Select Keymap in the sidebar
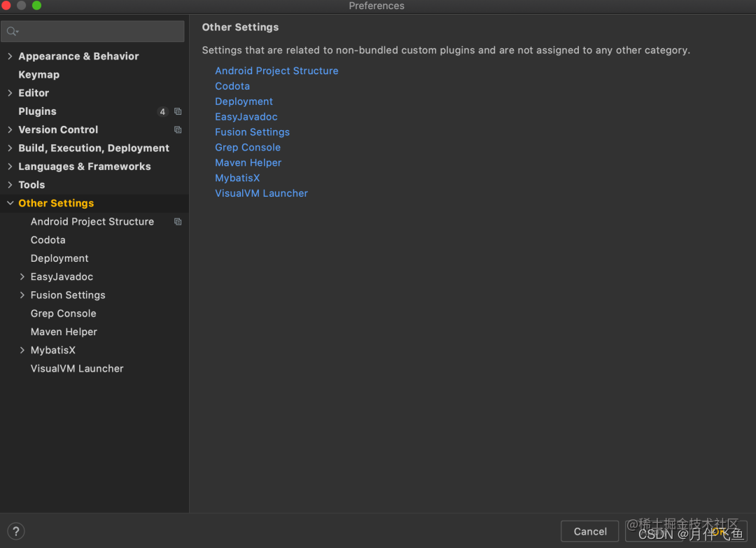This screenshot has width=756, height=548. (x=39, y=75)
